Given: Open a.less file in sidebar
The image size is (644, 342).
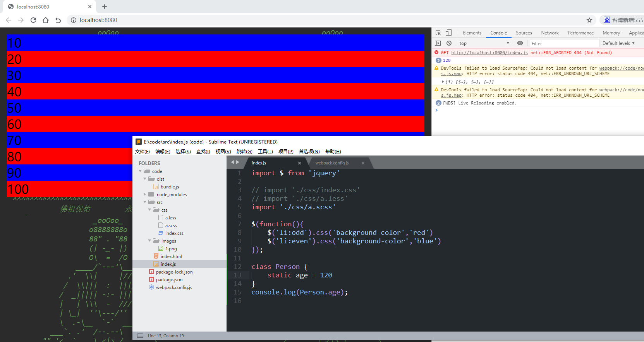Looking at the screenshot, I should tap(170, 218).
